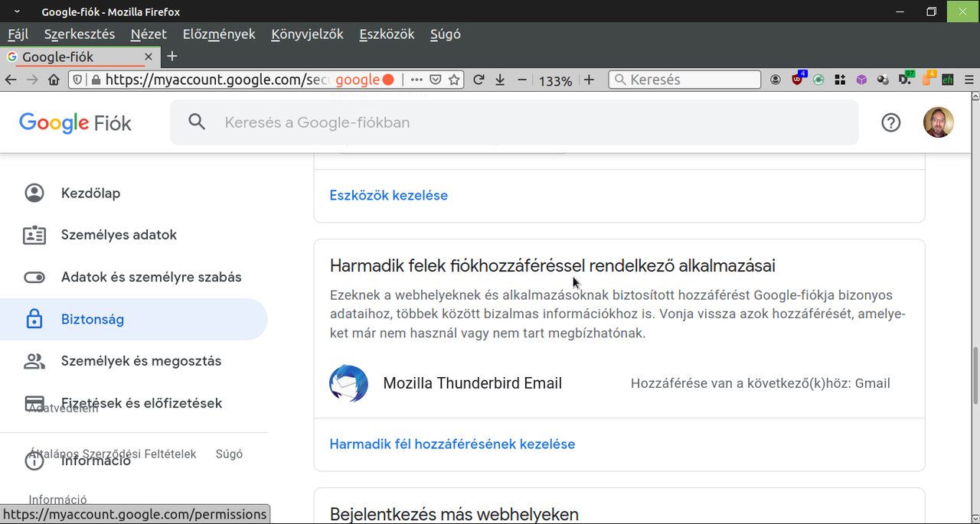Viewport: 980px width, 524px height.
Task: Open page actions three-dot menu
Action: coord(416,80)
